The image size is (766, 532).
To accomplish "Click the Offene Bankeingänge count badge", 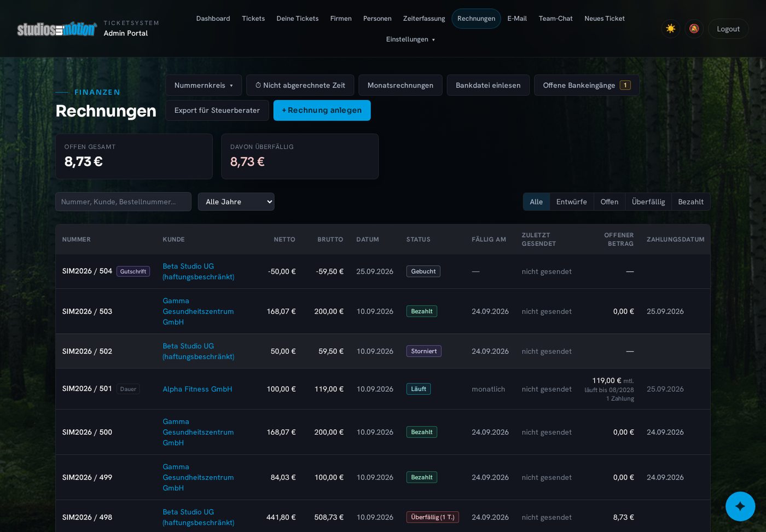I will pos(625,85).
